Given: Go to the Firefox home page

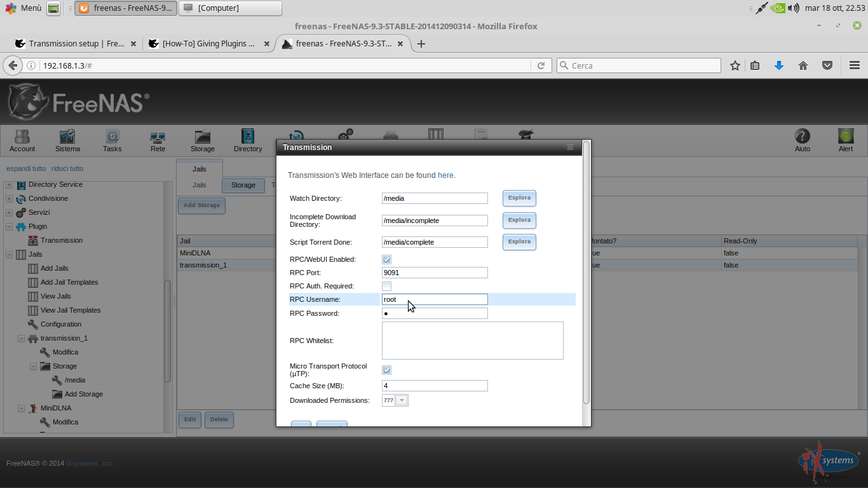Looking at the screenshot, I should [x=803, y=65].
